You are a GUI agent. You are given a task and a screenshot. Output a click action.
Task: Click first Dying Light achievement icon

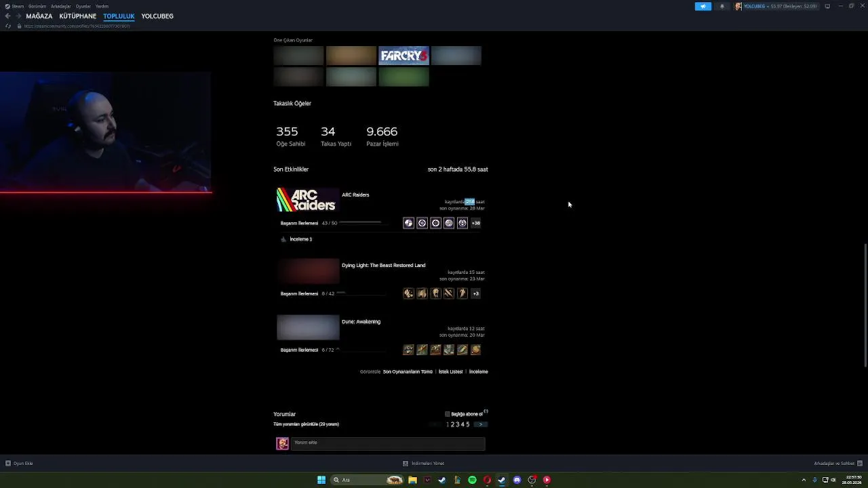click(x=408, y=293)
